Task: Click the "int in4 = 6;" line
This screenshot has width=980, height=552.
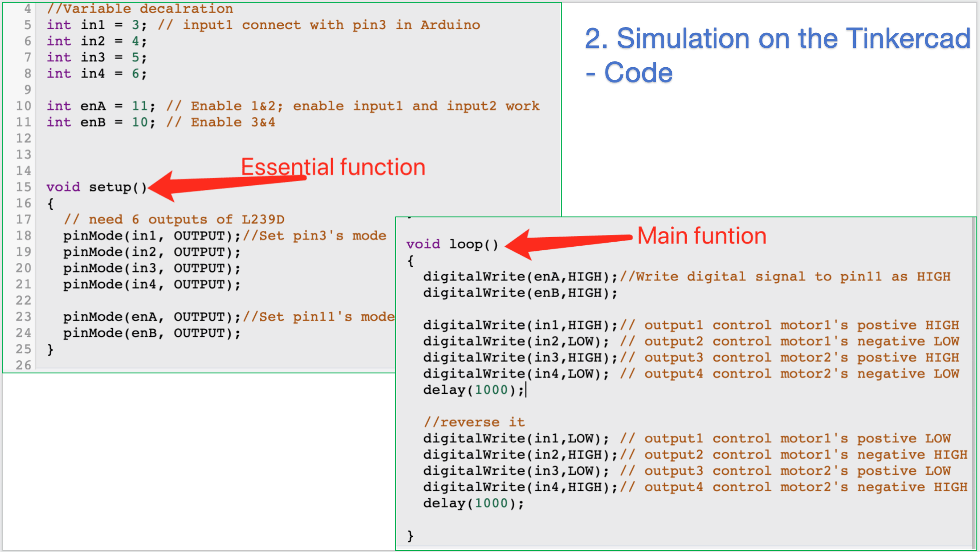Action: pos(97,74)
